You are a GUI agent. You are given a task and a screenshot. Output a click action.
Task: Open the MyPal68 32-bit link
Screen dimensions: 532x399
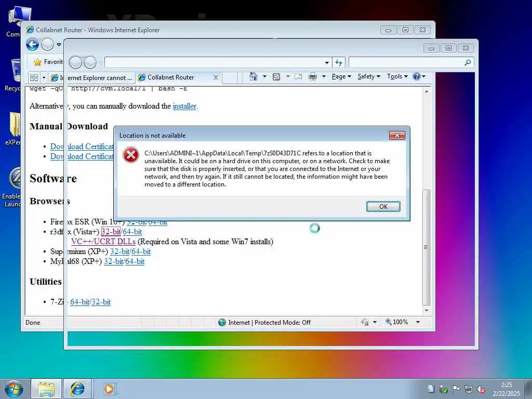(114, 262)
